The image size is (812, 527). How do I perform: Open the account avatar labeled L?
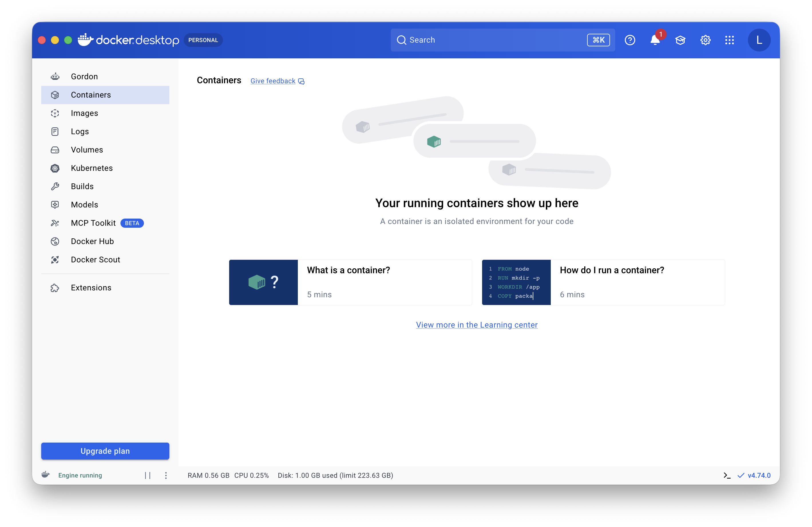(x=759, y=40)
